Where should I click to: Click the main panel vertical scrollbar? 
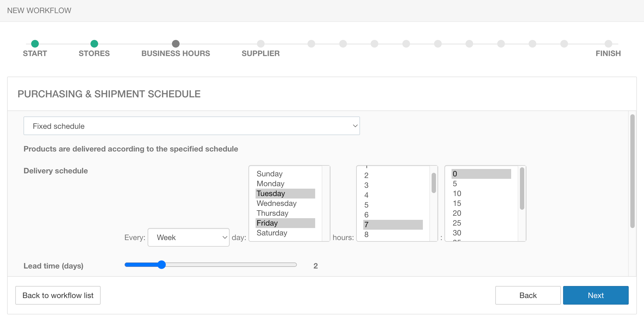pos(632,171)
